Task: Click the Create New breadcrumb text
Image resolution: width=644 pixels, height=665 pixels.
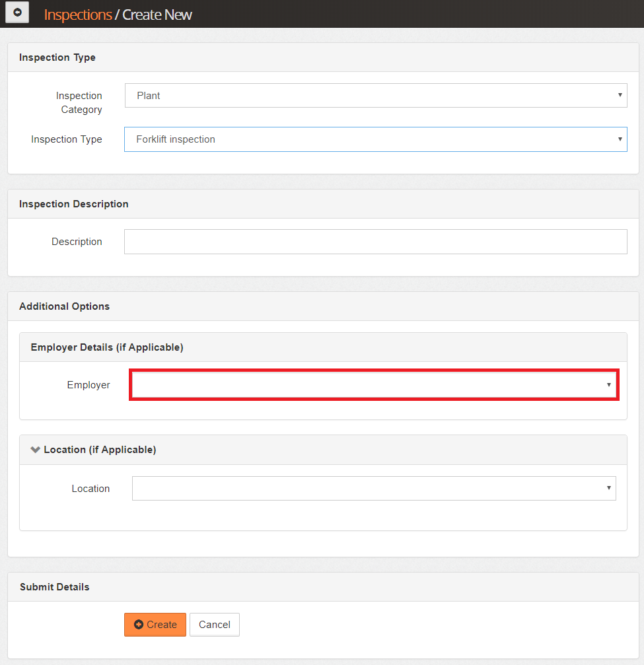Action: click(157, 15)
